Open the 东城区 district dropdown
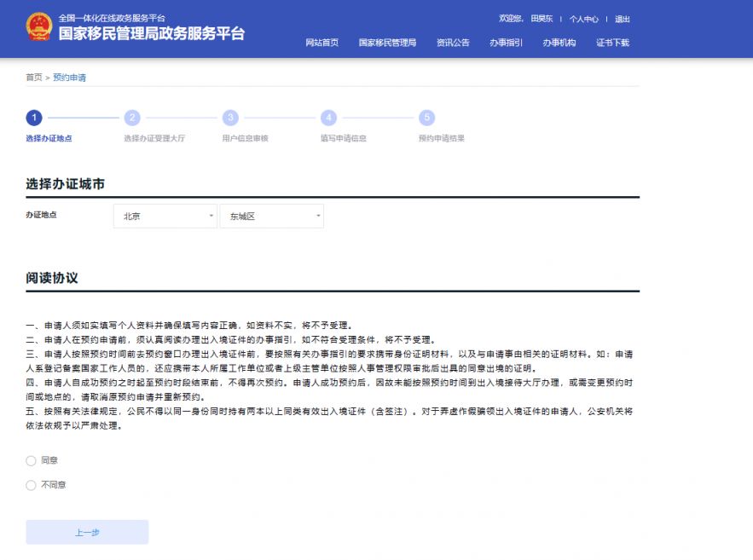753x560 pixels. (271, 216)
